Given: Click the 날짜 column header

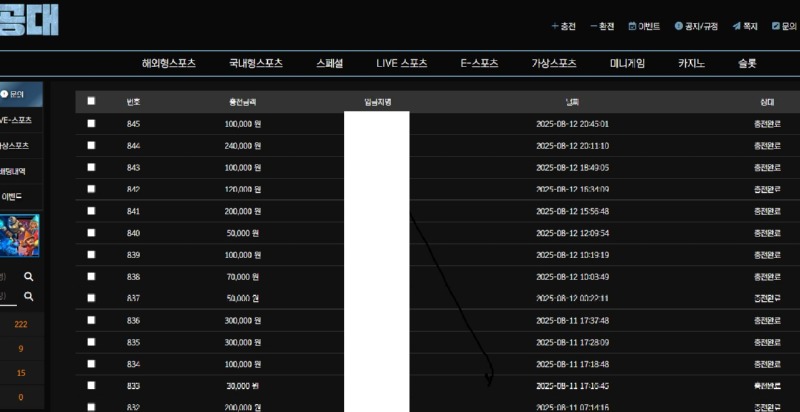Looking at the screenshot, I should tap(572, 101).
